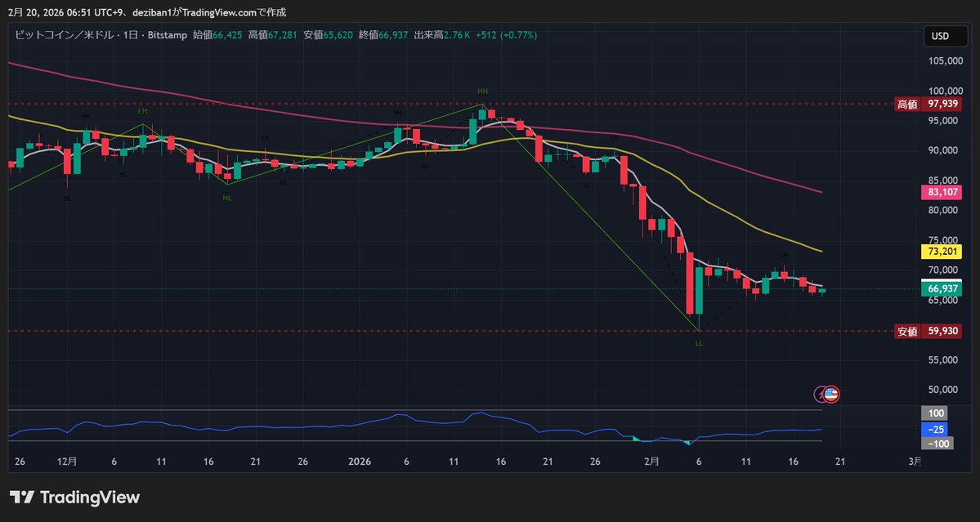Click the 安値 65,620 value in legend
The image size is (980, 522).
tap(328, 36)
